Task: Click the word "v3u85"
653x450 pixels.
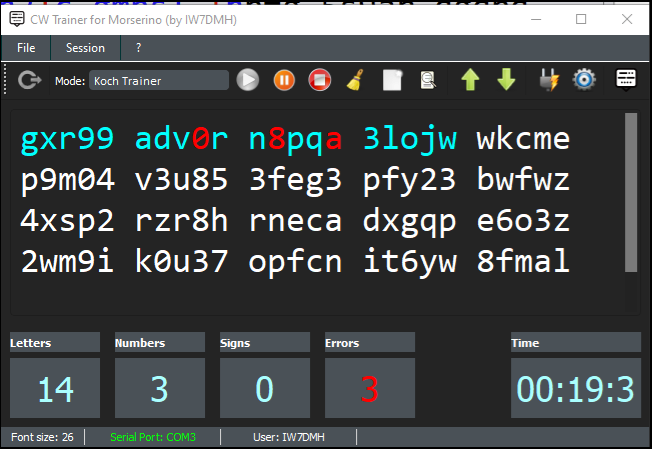Action: [x=181, y=180]
